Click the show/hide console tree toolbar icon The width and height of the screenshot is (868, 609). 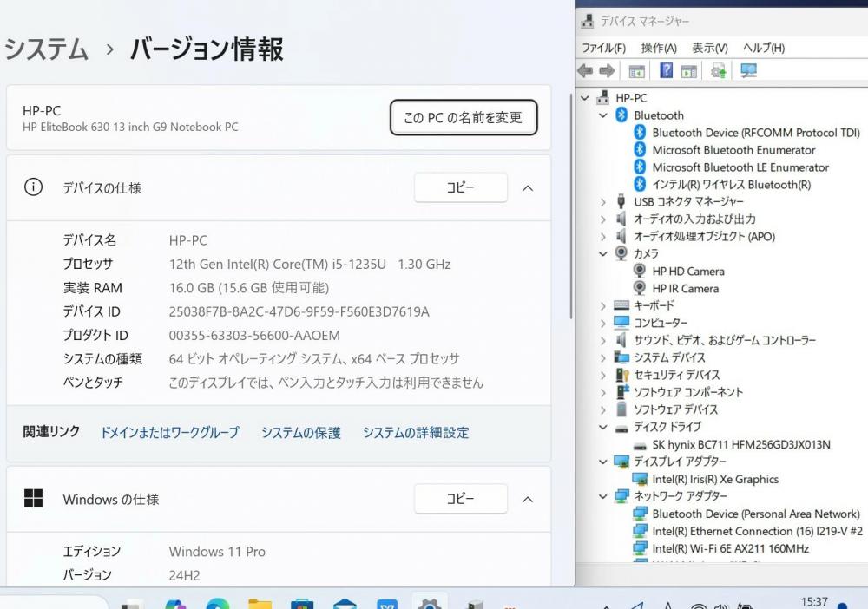tap(636, 71)
